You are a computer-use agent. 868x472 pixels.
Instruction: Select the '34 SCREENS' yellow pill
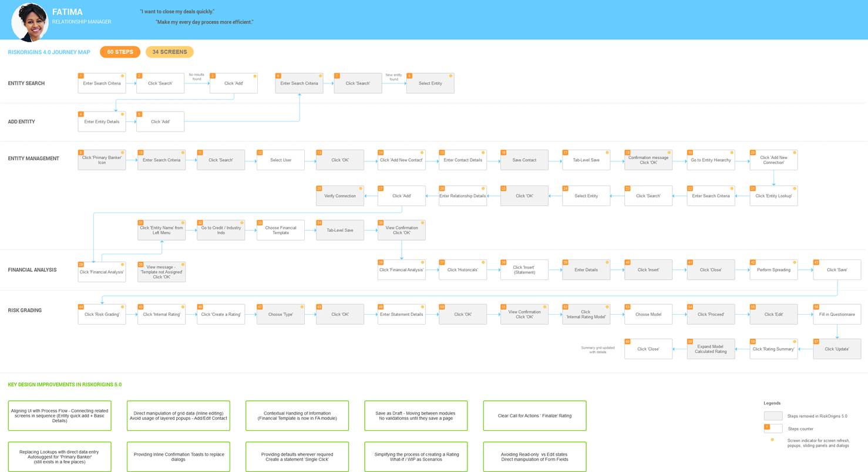point(169,52)
